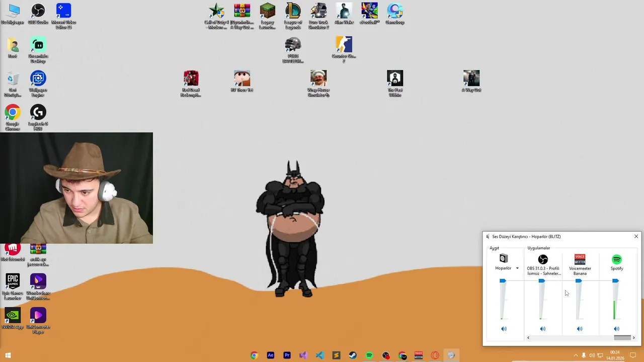Open Movavi Video Editor desktop shortcut
The height and width of the screenshot is (362, 644).
(63, 16)
